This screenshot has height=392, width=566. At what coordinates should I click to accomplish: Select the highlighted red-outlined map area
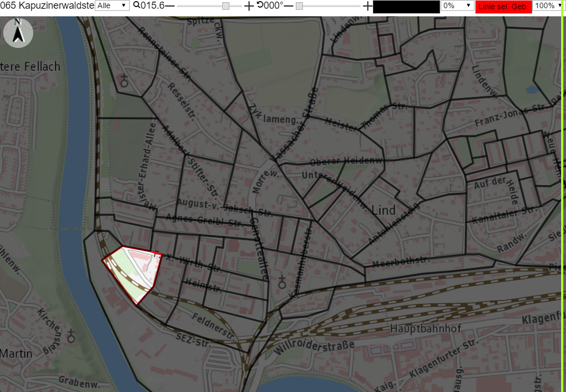coord(133,272)
